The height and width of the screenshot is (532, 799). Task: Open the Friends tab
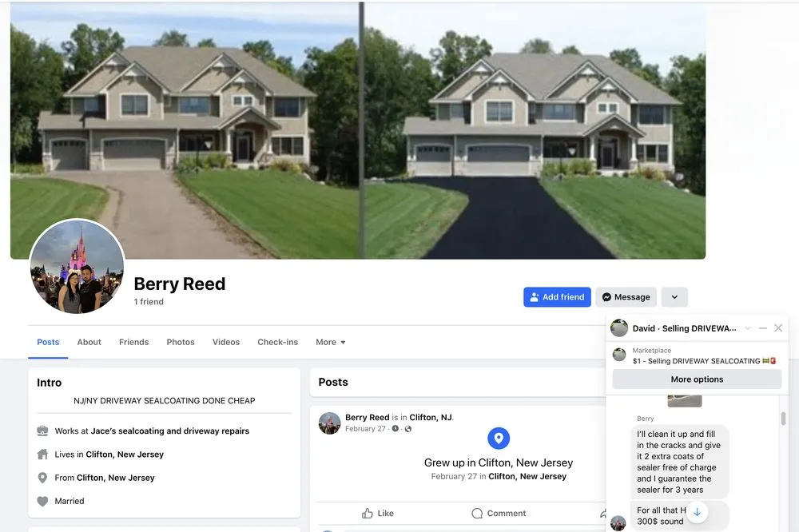click(133, 342)
